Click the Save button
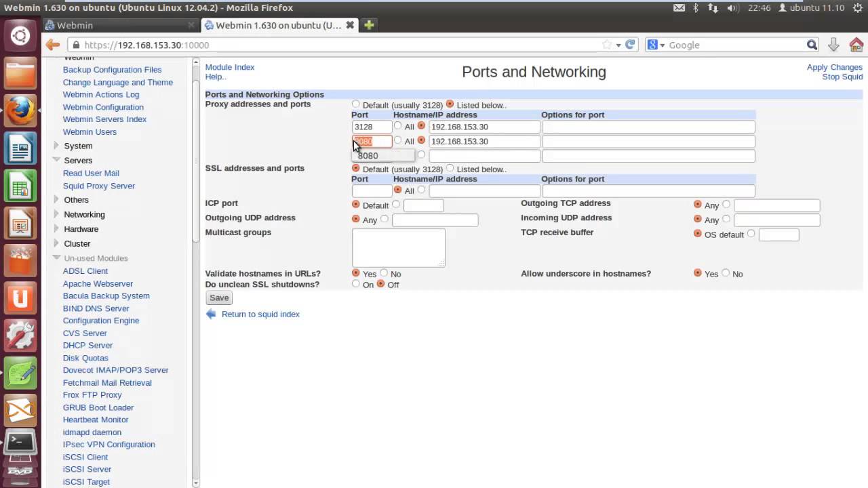 point(219,298)
